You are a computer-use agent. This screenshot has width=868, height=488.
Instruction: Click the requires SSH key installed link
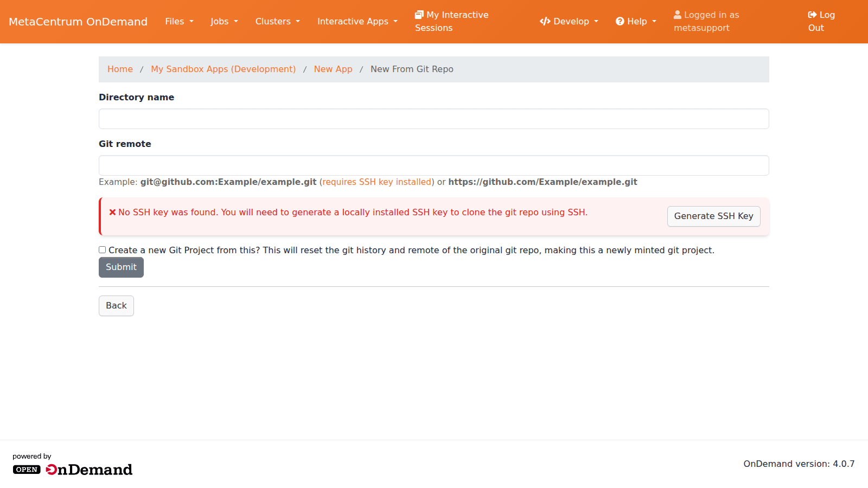(377, 182)
